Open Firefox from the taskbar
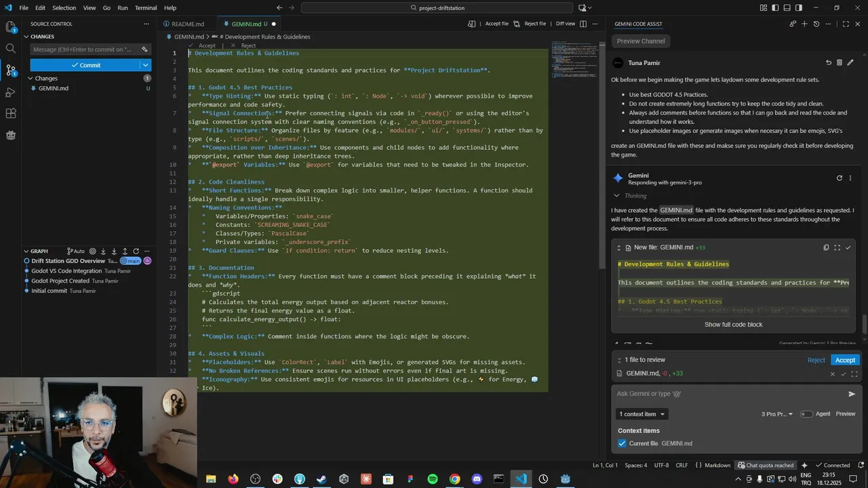 233,479
